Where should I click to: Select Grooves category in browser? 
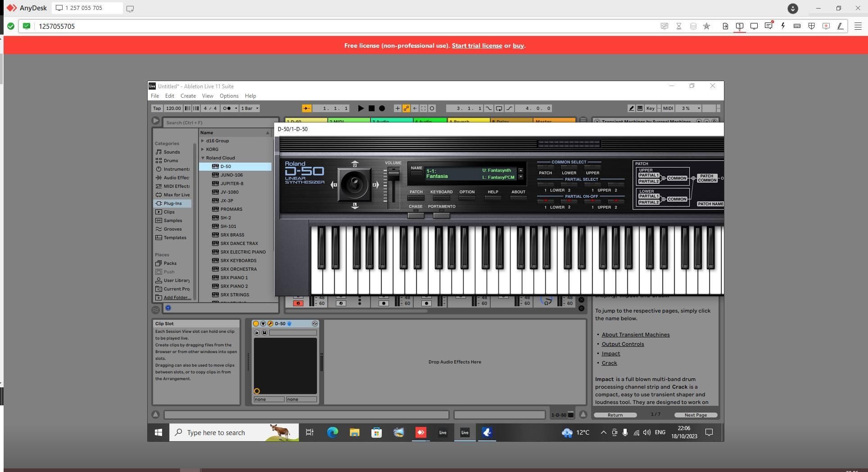point(172,229)
